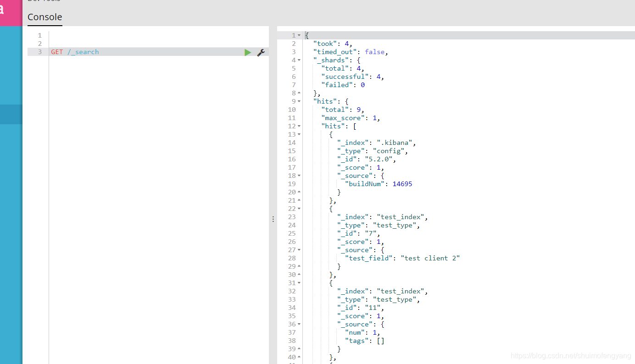Click the "num": 1 line
Image resolution: width=635 pixels, height=364 pixels.
coord(362,332)
